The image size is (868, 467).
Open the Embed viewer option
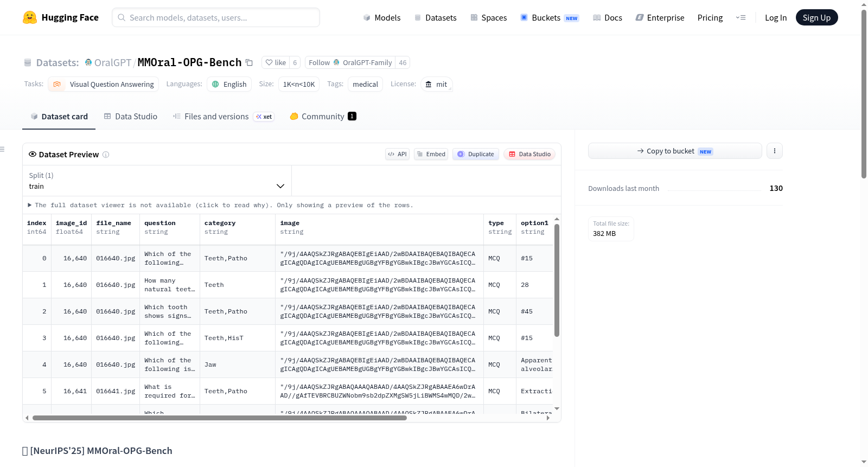431,154
